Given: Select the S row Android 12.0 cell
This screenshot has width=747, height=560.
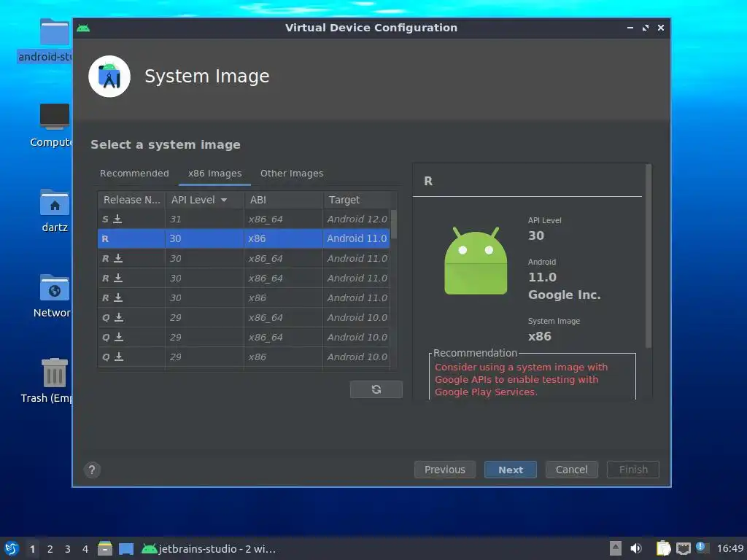Looking at the screenshot, I should [x=357, y=219].
